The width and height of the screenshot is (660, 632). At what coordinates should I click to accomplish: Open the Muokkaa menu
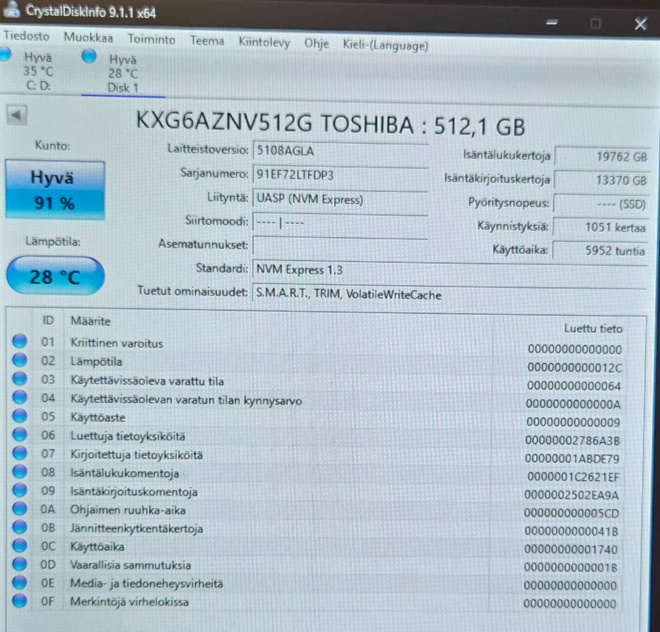click(x=88, y=38)
